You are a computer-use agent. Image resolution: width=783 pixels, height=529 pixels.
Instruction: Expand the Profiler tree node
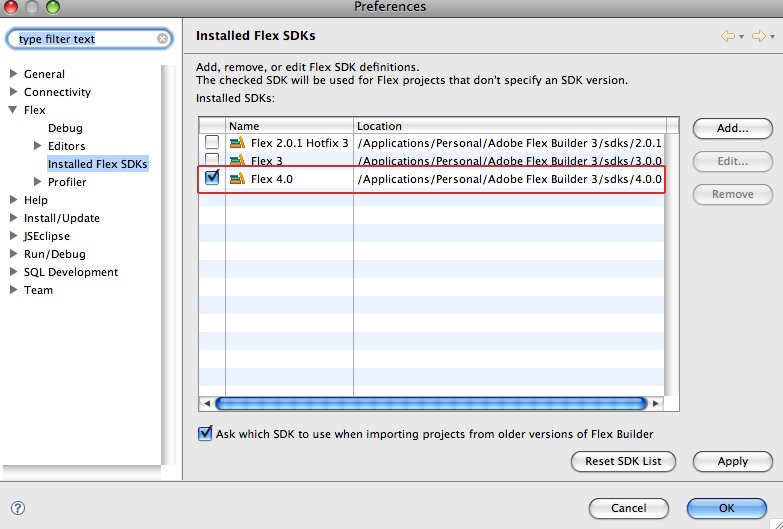pyautogui.click(x=37, y=182)
